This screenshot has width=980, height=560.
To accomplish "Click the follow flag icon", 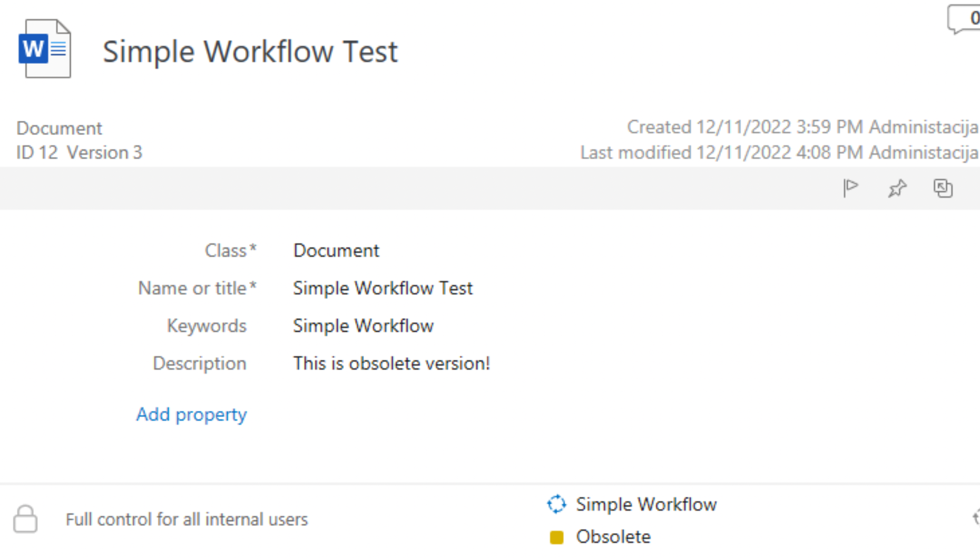I will pos(850,188).
